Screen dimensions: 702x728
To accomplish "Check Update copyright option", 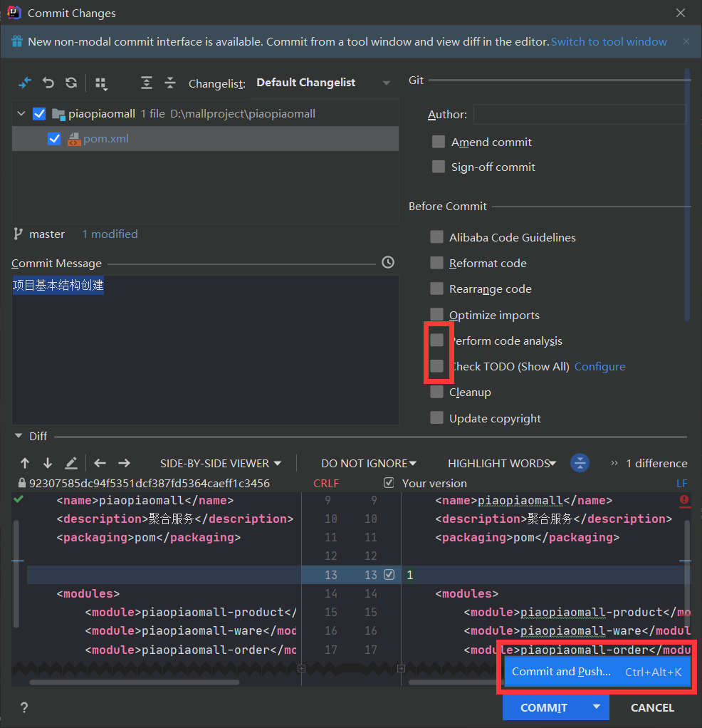I will click(436, 418).
